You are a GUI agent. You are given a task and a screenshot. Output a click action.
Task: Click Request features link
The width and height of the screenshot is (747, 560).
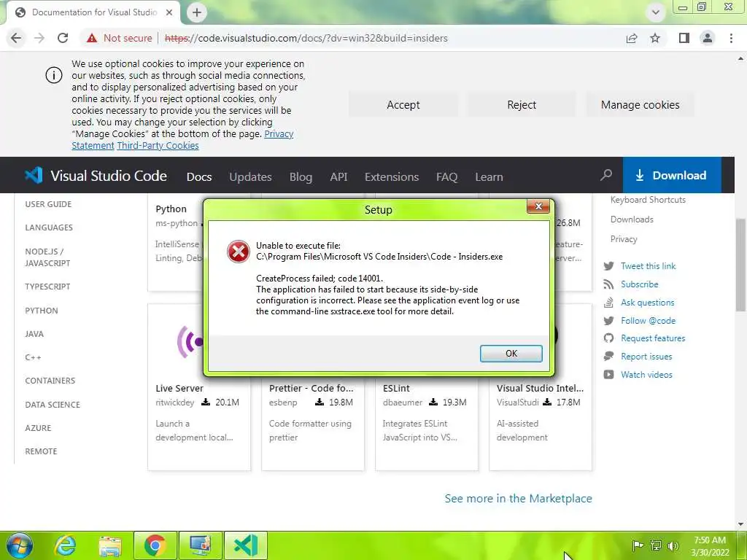[x=653, y=338]
